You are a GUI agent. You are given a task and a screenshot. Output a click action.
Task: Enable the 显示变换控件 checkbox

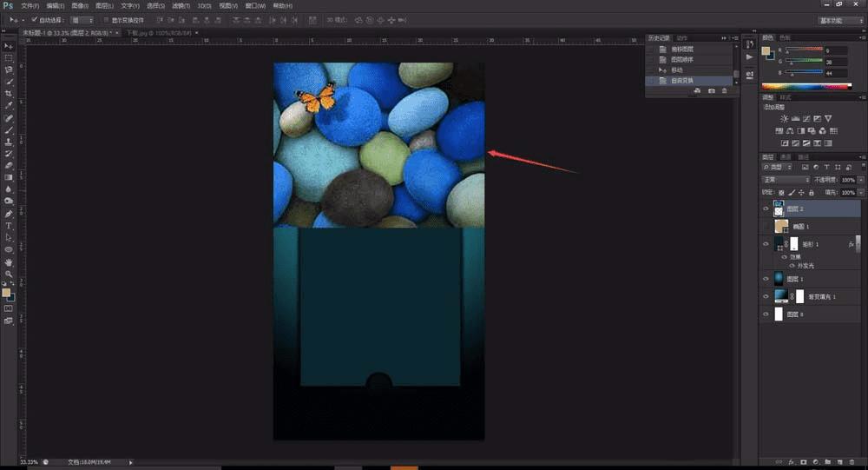click(x=105, y=19)
